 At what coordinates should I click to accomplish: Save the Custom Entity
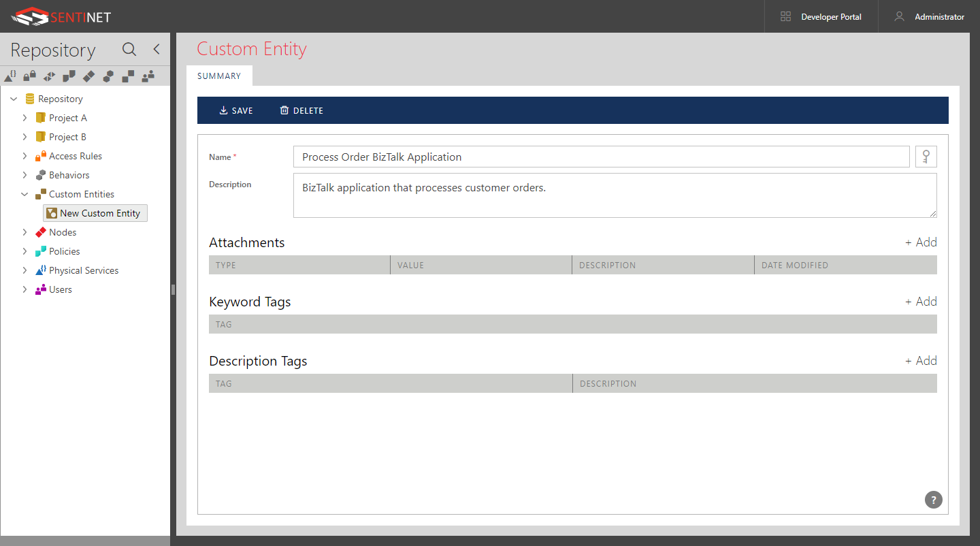click(236, 110)
